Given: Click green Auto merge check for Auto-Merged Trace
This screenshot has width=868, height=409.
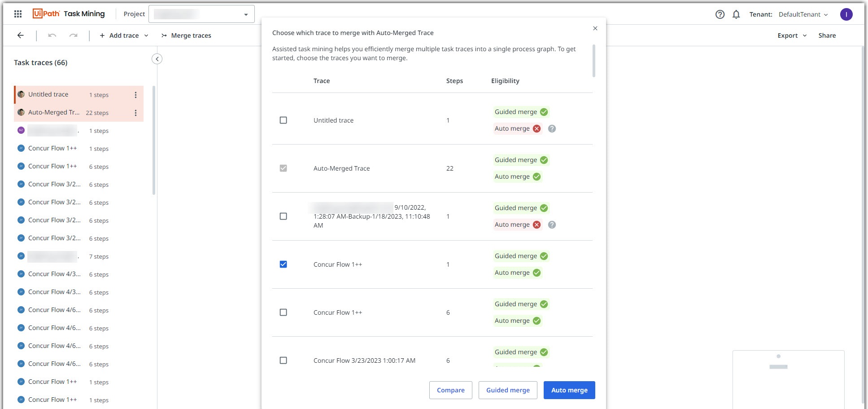Looking at the screenshot, I should click(x=537, y=177).
